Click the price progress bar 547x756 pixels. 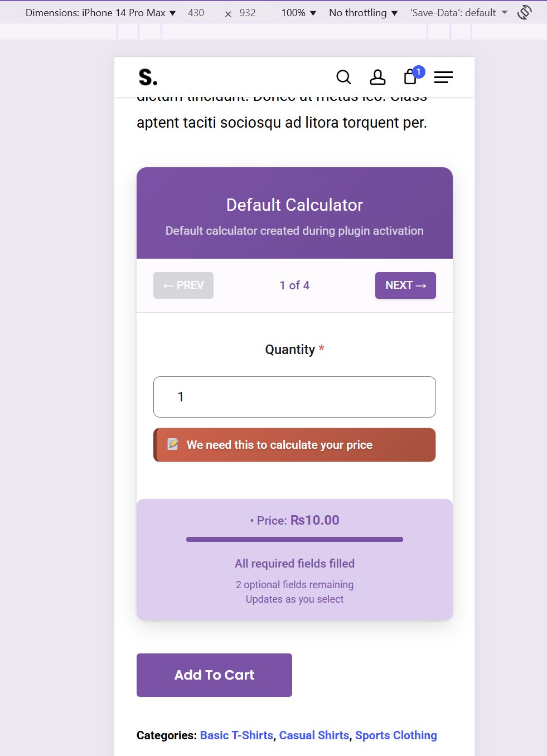294,539
